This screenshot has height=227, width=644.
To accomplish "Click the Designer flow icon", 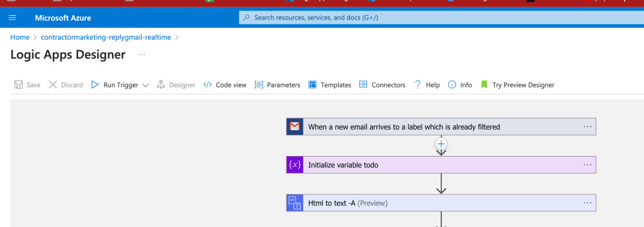I will pyautogui.click(x=161, y=85).
